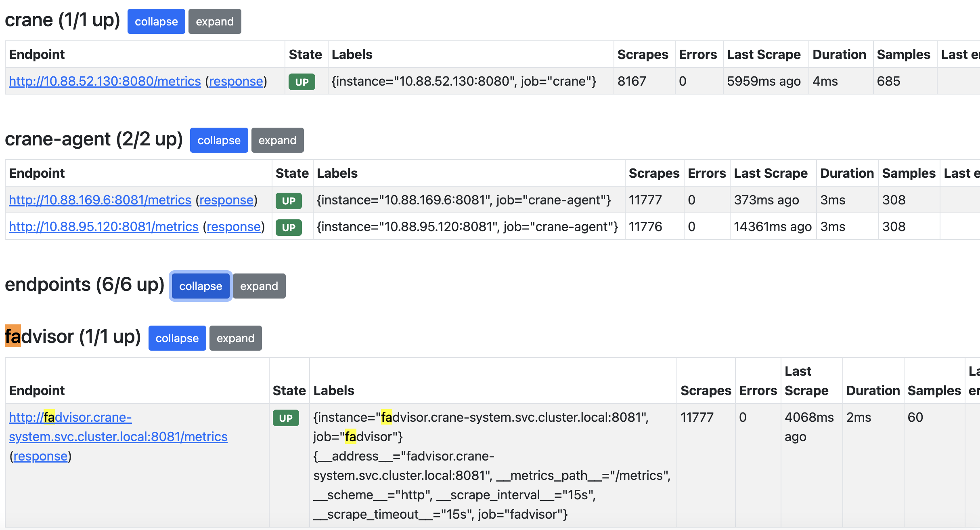
Task: View the response for 10.88.95.120 target
Action: (233, 226)
